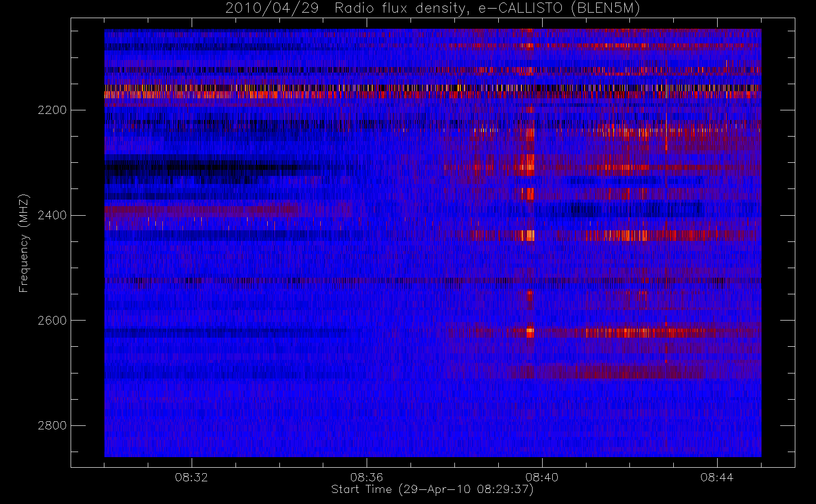The width and height of the screenshot is (816, 504).
Task: Click the 08:44 time tick label
Action: [x=717, y=477]
